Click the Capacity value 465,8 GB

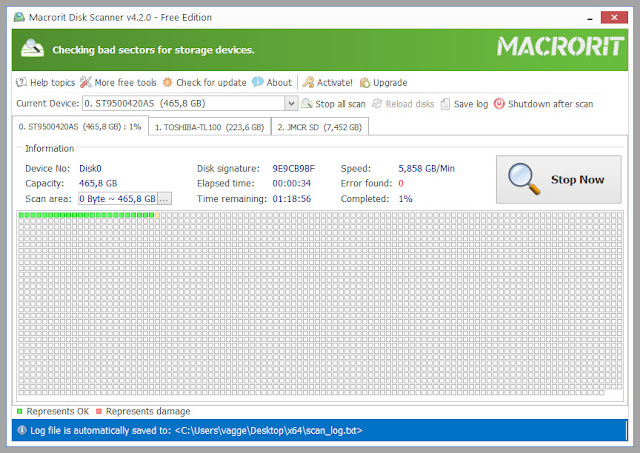[98, 184]
